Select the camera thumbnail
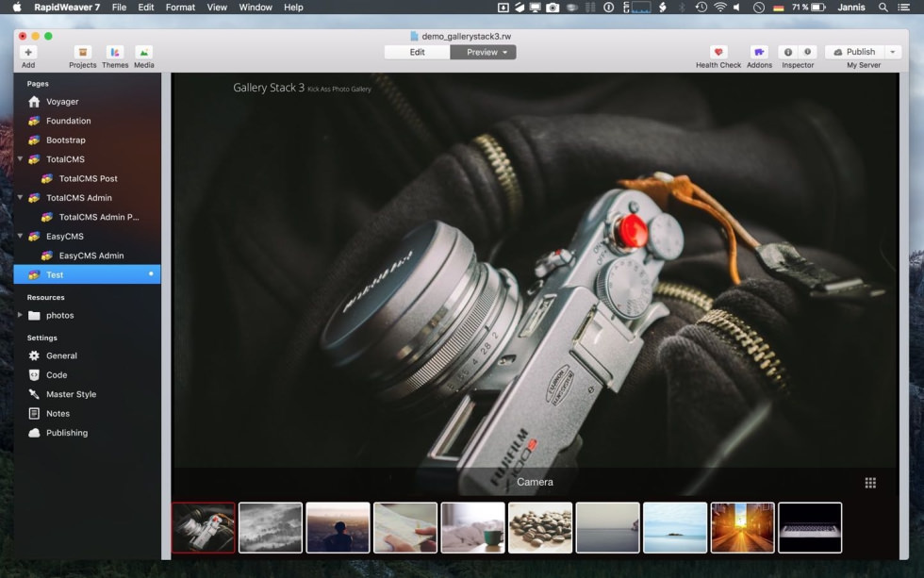The height and width of the screenshot is (578, 924). [x=204, y=527]
